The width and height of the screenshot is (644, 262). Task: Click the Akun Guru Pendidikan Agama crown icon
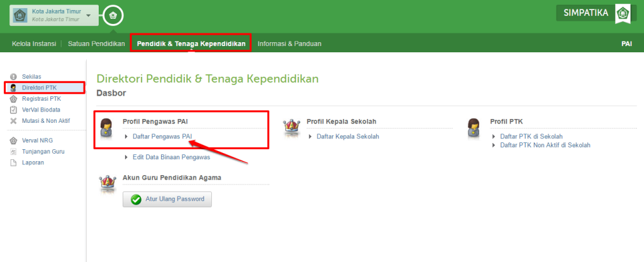click(x=108, y=185)
